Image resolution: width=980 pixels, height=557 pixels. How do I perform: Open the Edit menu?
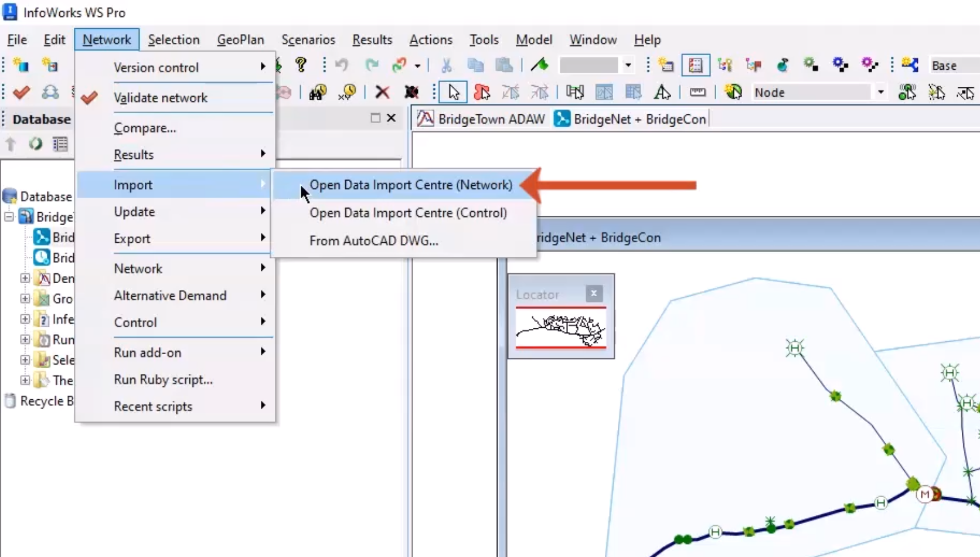(54, 40)
